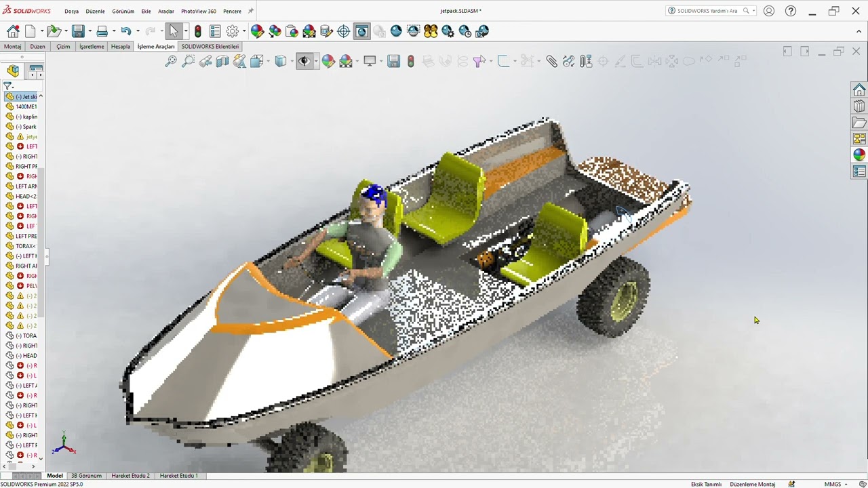Open Design Library books icon in task pane
The height and width of the screenshot is (488, 868).
[859, 106]
